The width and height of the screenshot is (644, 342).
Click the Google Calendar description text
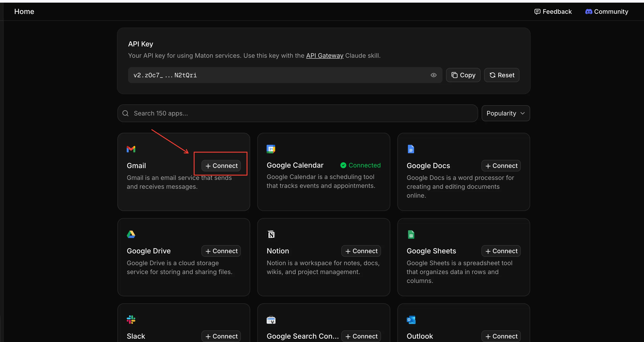click(x=321, y=181)
